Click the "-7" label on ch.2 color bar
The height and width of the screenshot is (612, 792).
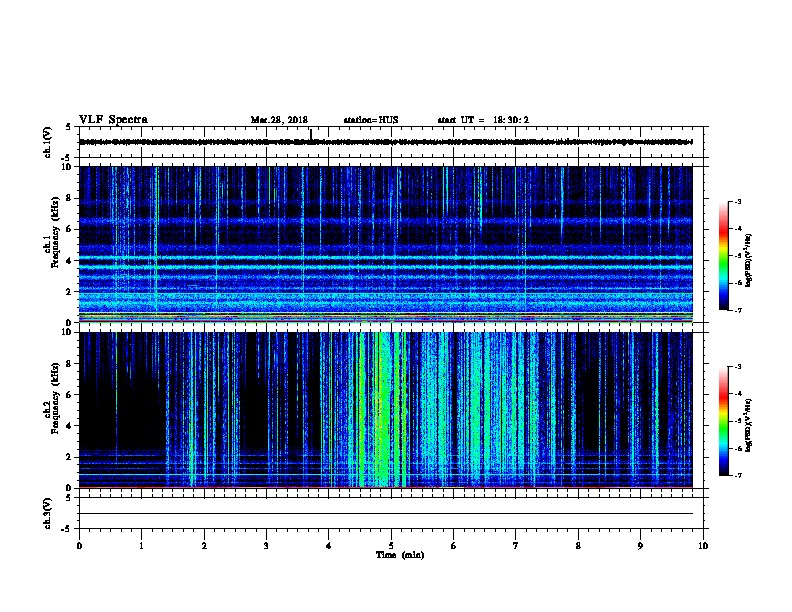click(737, 475)
